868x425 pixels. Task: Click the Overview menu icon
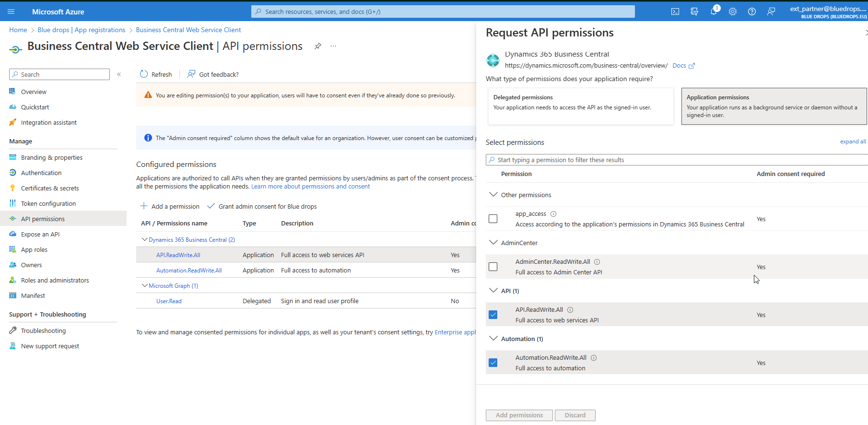(x=12, y=91)
